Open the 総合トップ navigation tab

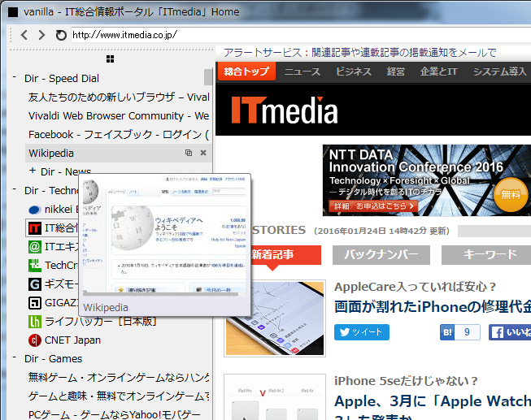pos(246,71)
